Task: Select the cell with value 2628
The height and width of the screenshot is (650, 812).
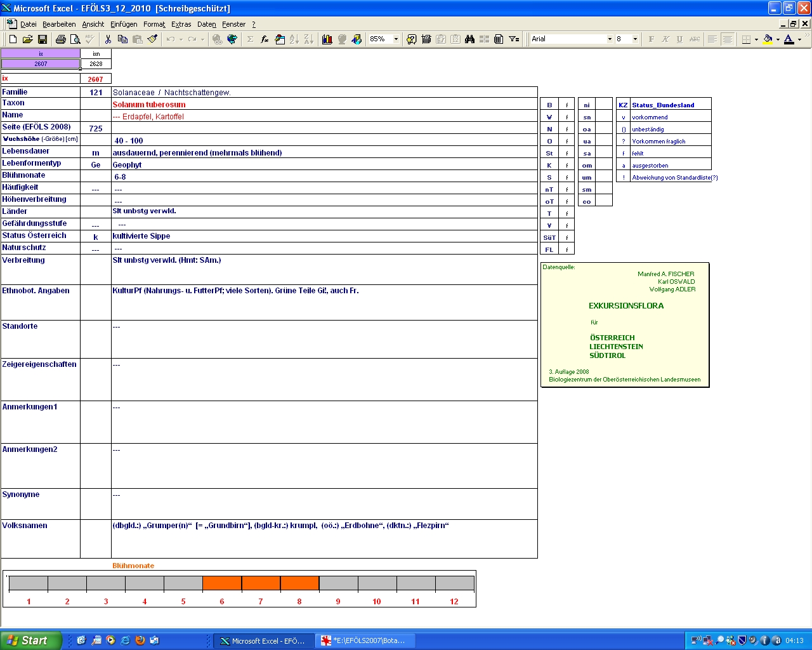Action: (x=96, y=63)
